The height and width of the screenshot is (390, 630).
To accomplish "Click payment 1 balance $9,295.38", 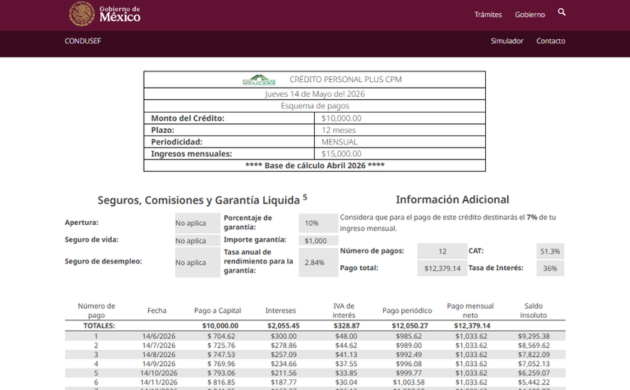I will pos(534,336).
